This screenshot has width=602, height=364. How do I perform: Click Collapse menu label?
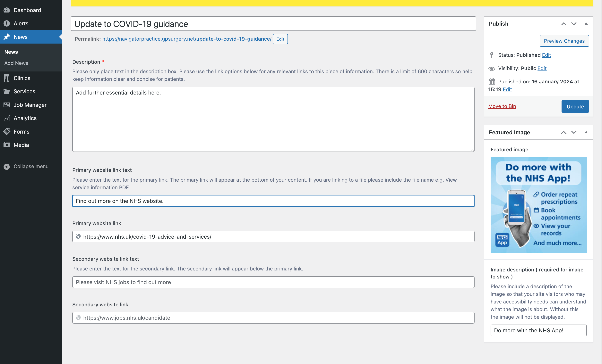tap(31, 167)
